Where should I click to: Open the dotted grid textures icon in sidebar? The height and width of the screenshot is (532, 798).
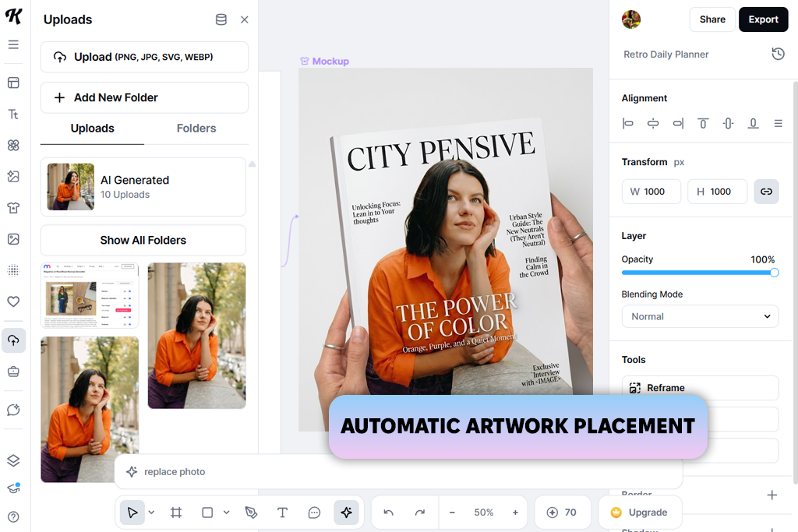point(14,270)
